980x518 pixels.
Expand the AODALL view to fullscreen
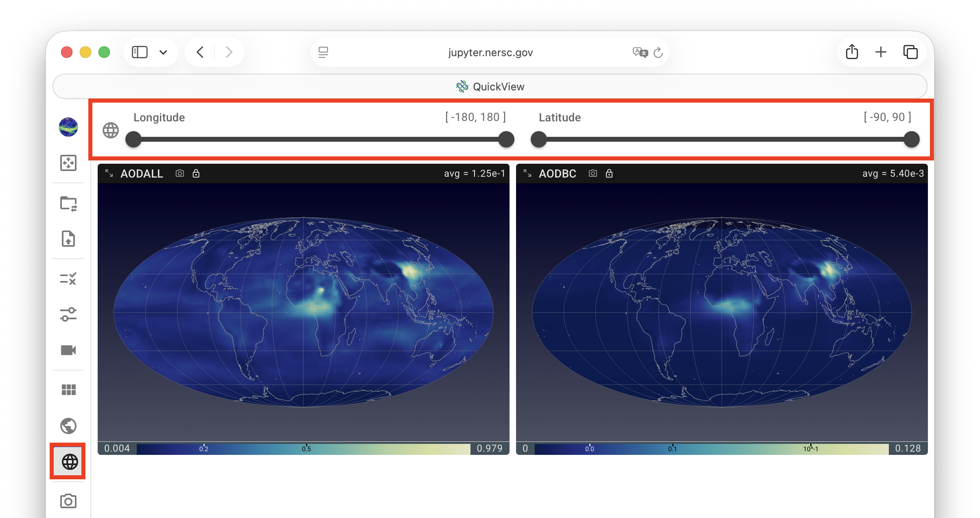pos(109,173)
